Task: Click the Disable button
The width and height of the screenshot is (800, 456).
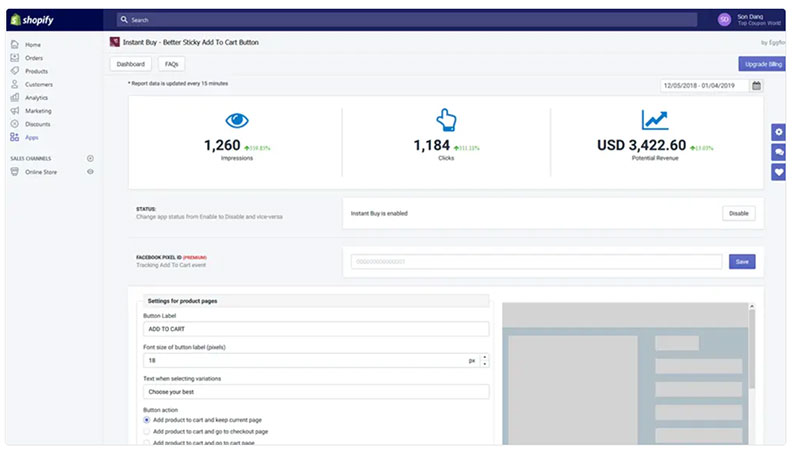Action: pyautogui.click(x=739, y=214)
